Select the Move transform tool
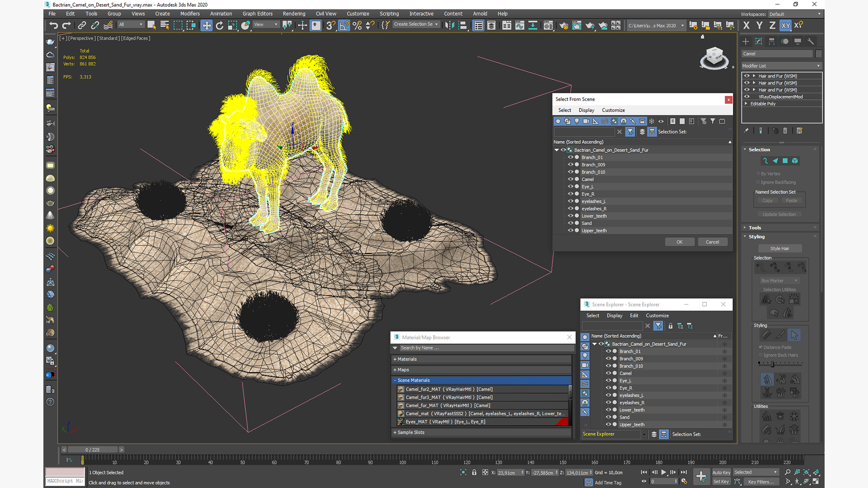This screenshot has width=868, height=488. 207,25
